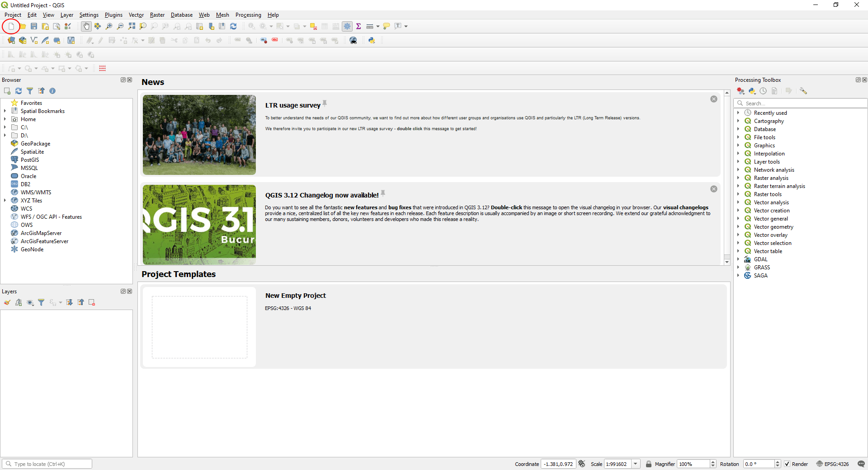
Task: Open the Plugins menu
Action: pos(113,15)
